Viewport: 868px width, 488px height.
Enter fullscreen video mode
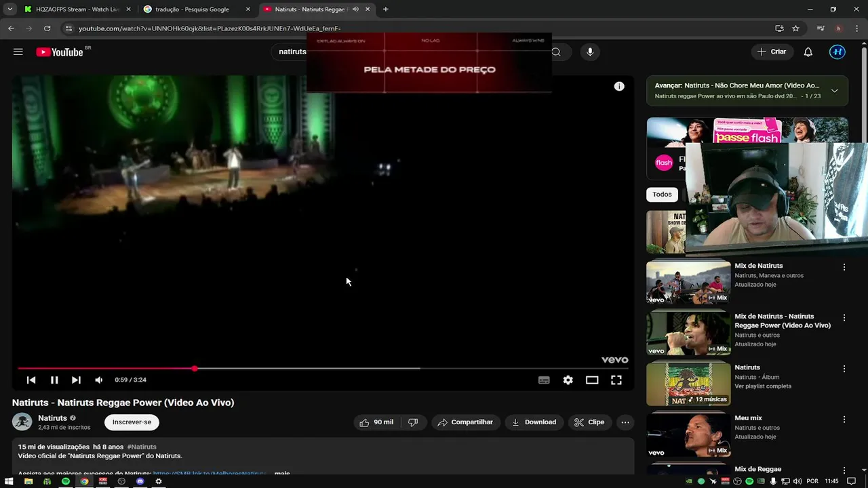616,380
